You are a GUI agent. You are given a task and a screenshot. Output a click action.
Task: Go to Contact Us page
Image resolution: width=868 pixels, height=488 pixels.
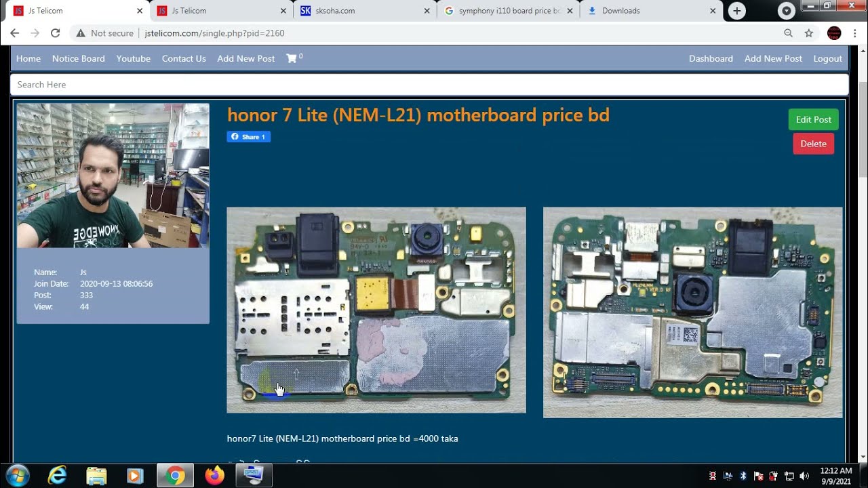coord(184,58)
